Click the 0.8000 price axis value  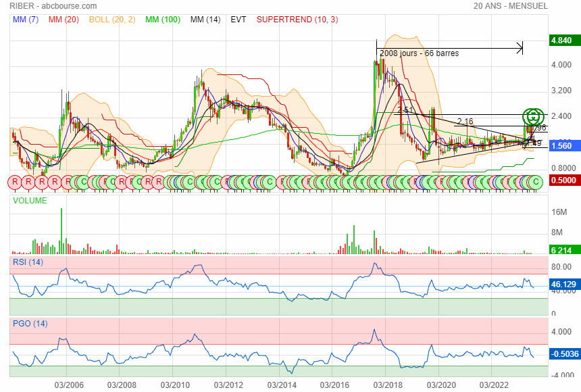(x=563, y=168)
